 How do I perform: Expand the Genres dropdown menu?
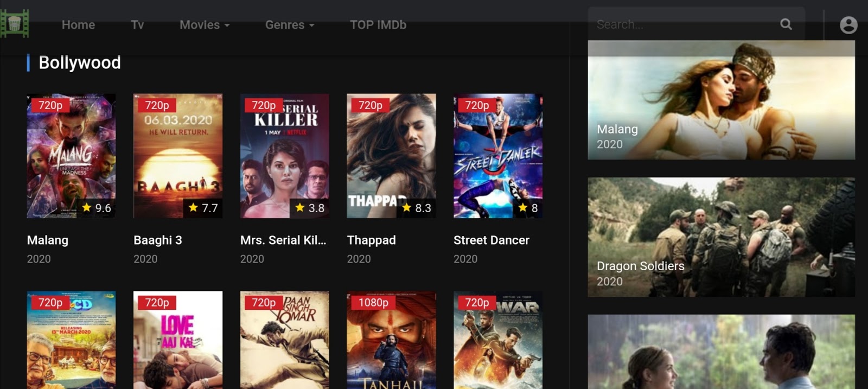coord(290,25)
